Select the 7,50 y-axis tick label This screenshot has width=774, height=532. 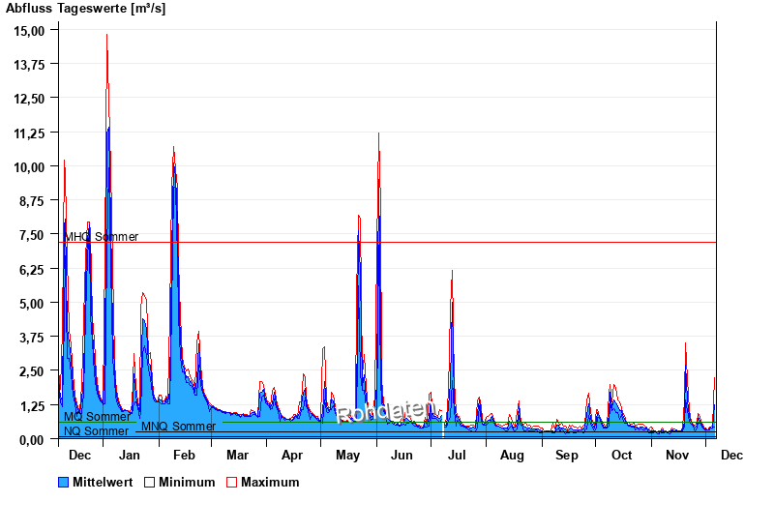coord(33,235)
